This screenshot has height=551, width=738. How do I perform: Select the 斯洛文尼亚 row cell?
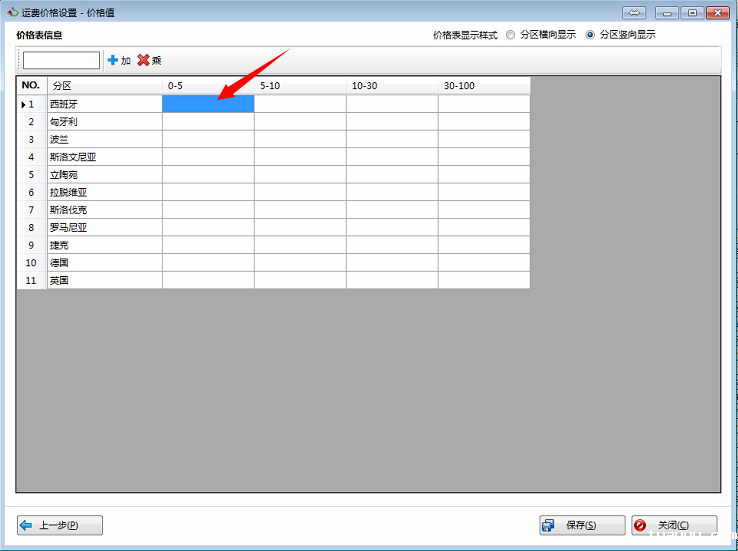pos(104,157)
